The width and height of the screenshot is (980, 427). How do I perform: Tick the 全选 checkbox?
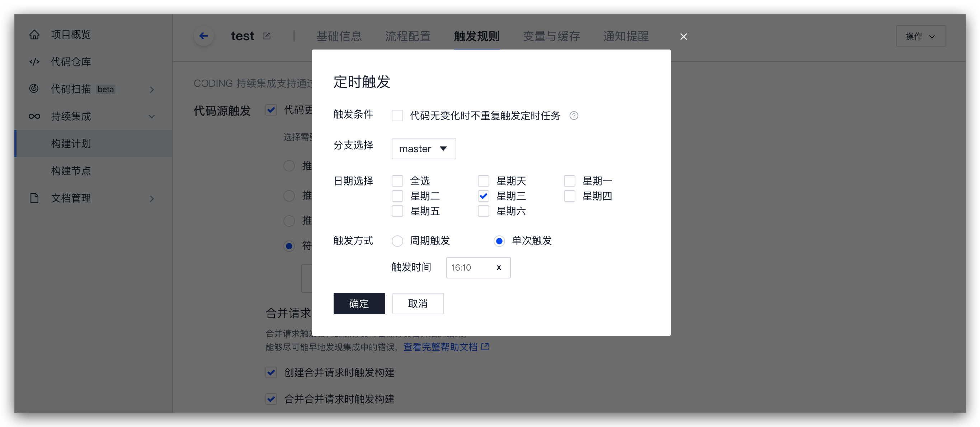[397, 181]
